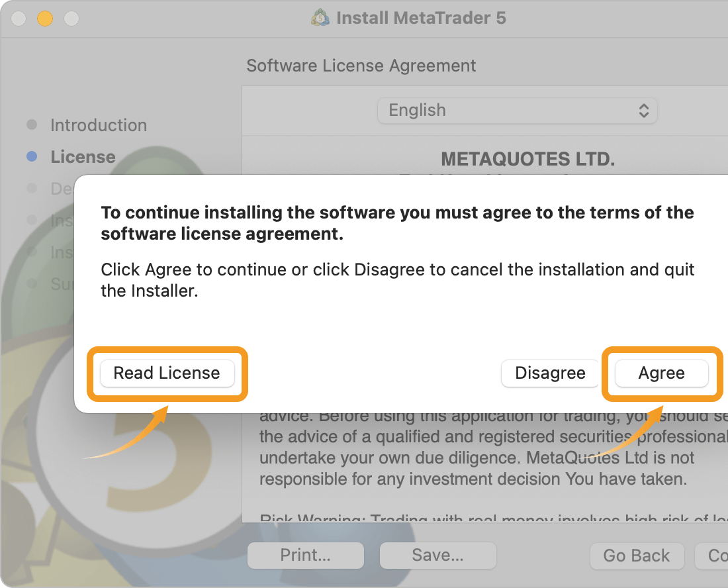This screenshot has width=728, height=588.
Task: Open the English language dropdown
Action: tap(518, 111)
